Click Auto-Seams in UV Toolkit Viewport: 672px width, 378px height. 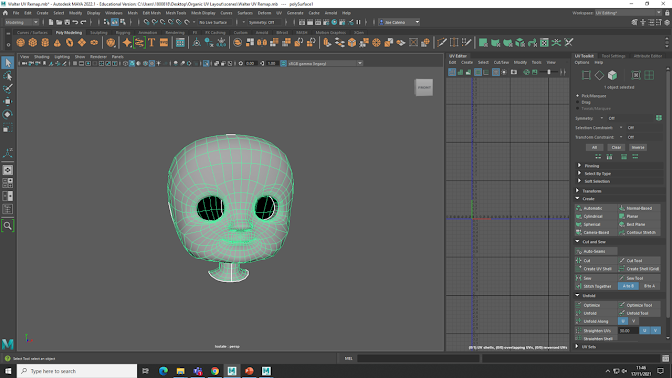596,251
